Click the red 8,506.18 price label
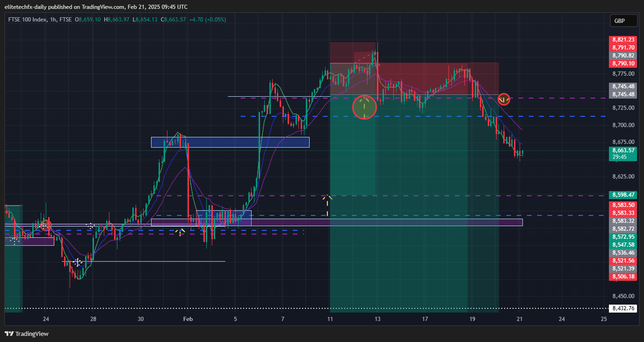The height and width of the screenshot is (342, 644). click(x=622, y=277)
